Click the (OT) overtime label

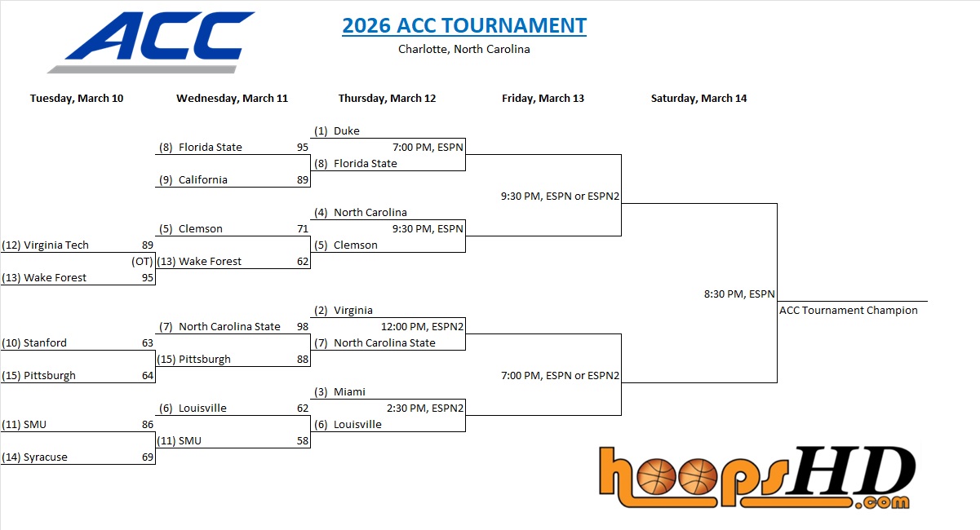(142, 262)
